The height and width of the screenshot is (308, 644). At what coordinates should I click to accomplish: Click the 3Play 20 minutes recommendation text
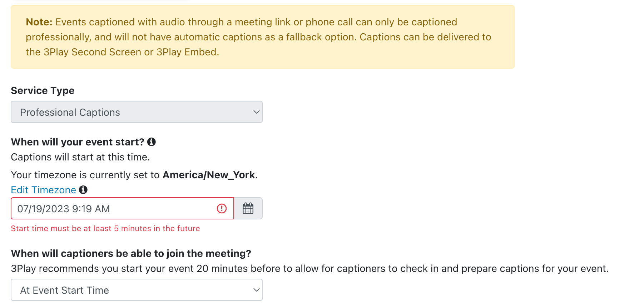point(310,268)
